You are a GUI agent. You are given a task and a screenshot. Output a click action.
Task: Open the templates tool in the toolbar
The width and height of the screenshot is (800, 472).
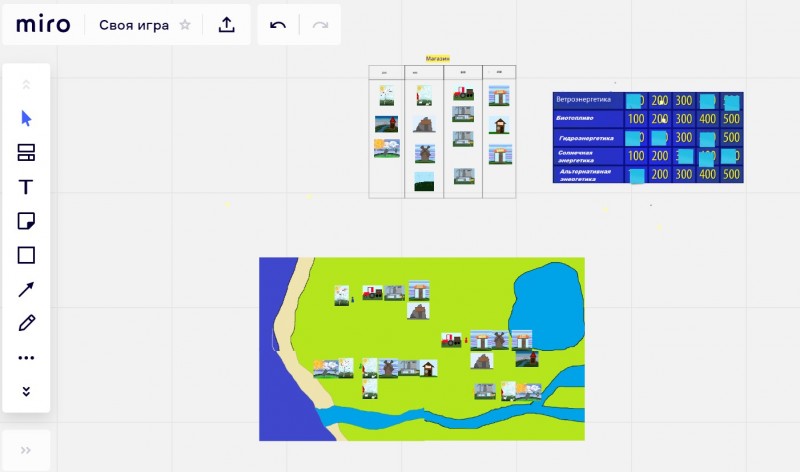(26, 153)
